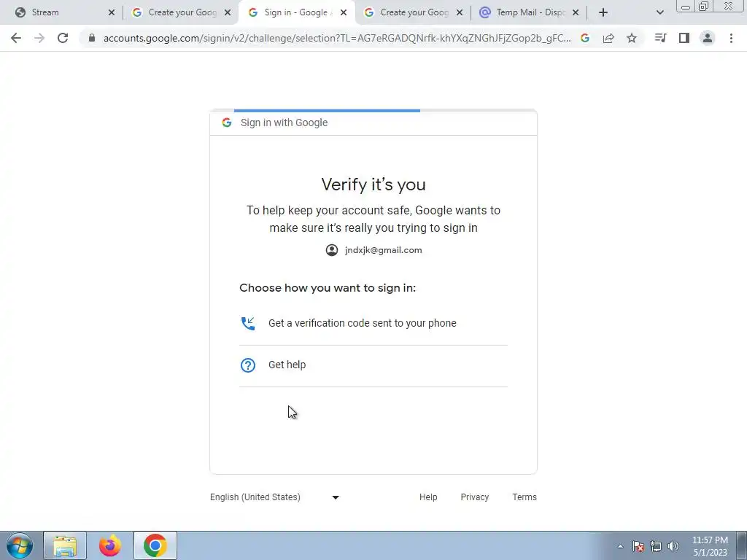The width and height of the screenshot is (747, 560).
Task: Switch to second Create your Google tab
Action: click(x=413, y=12)
